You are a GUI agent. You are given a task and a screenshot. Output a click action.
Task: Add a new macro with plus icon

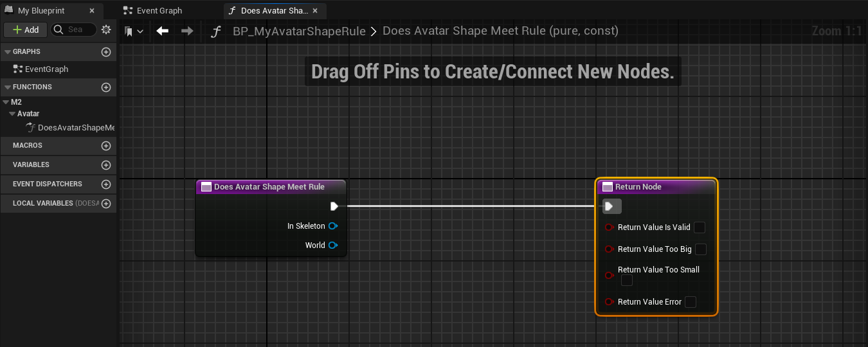[x=106, y=146]
